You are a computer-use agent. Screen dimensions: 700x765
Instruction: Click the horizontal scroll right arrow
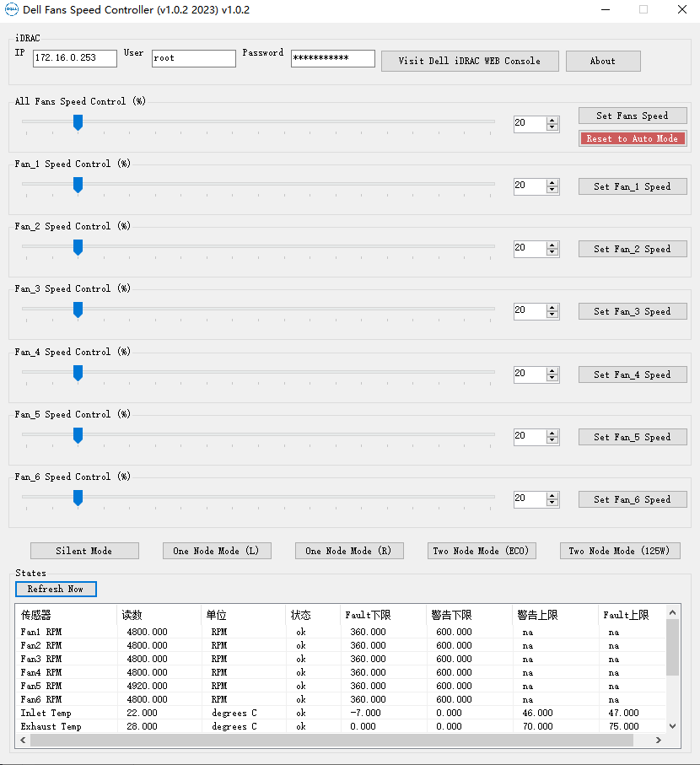click(659, 740)
